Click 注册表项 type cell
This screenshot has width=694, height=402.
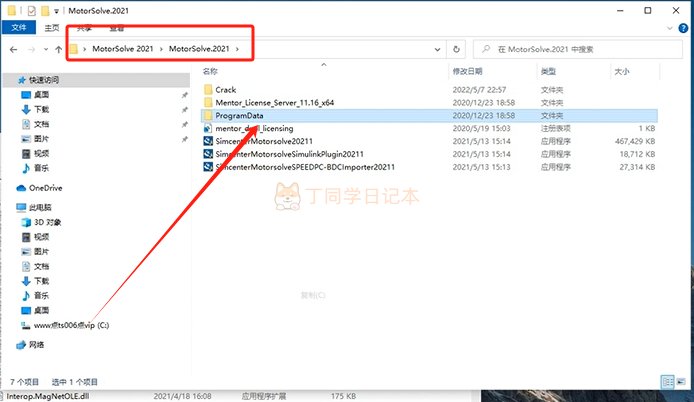555,128
